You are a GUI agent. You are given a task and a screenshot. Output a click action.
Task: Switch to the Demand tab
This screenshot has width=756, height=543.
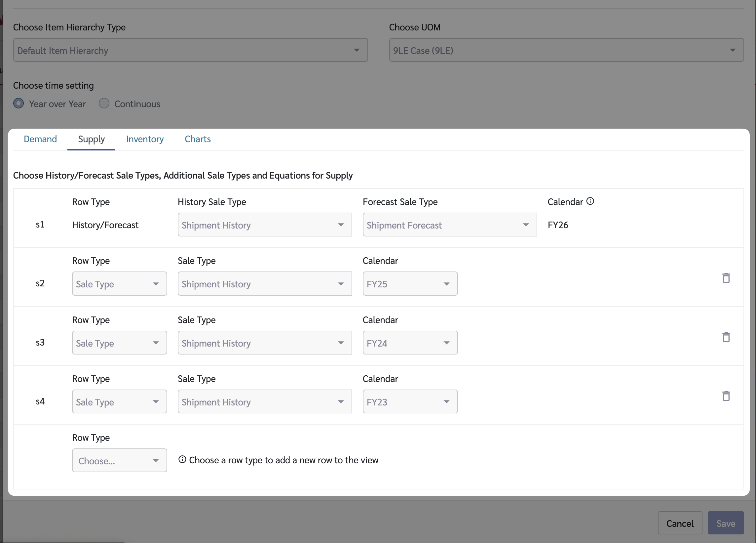click(x=40, y=139)
